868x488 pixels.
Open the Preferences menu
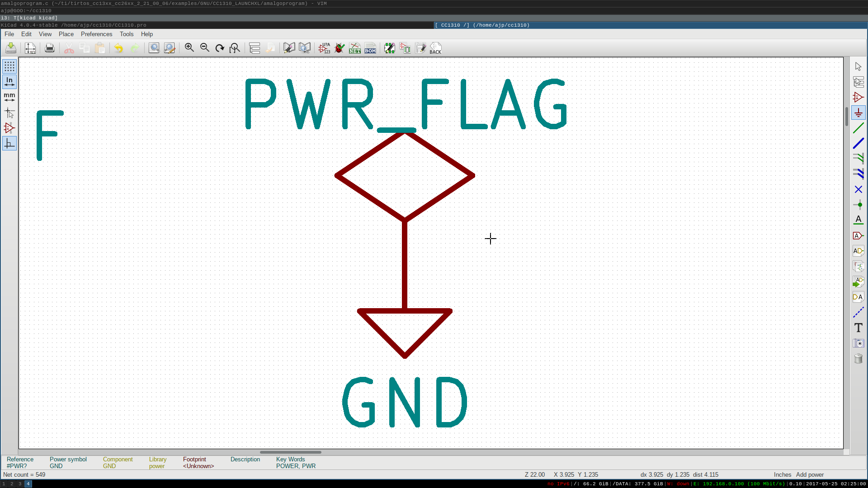(96, 34)
